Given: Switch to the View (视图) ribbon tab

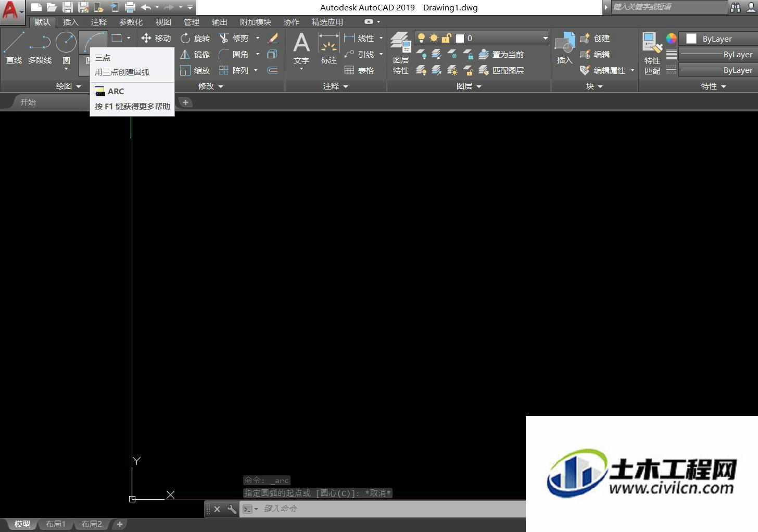Looking at the screenshot, I should pyautogui.click(x=163, y=22).
